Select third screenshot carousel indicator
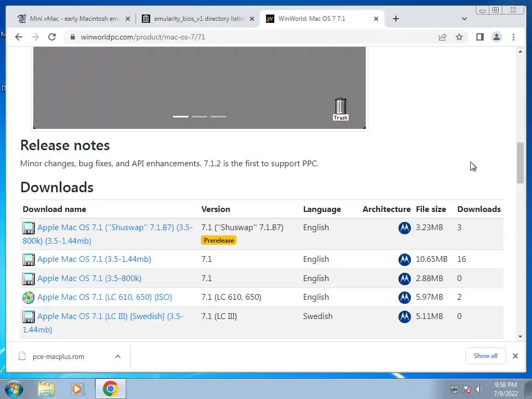This screenshot has height=399, width=532. pos(218,116)
